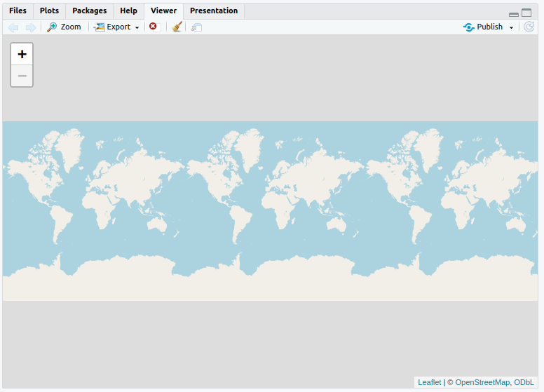The image size is (544, 392).
Task: Select the Viewer tab
Action: pyautogui.click(x=164, y=11)
